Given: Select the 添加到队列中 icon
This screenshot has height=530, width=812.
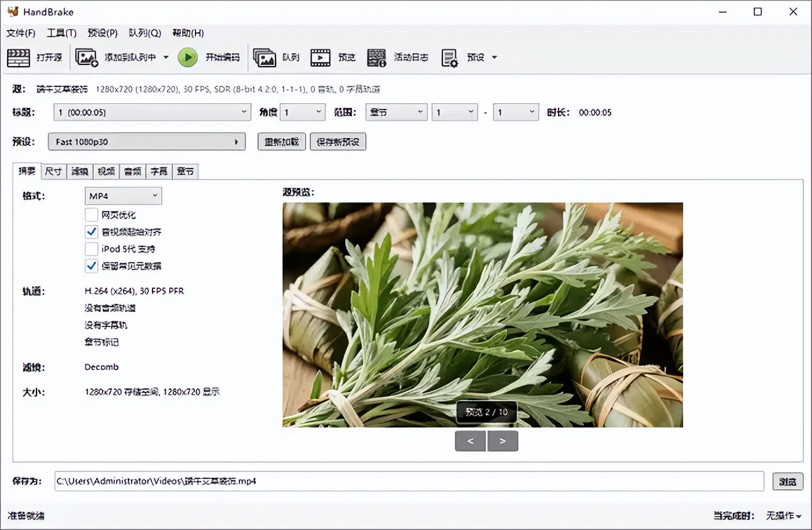Looking at the screenshot, I should pos(86,57).
